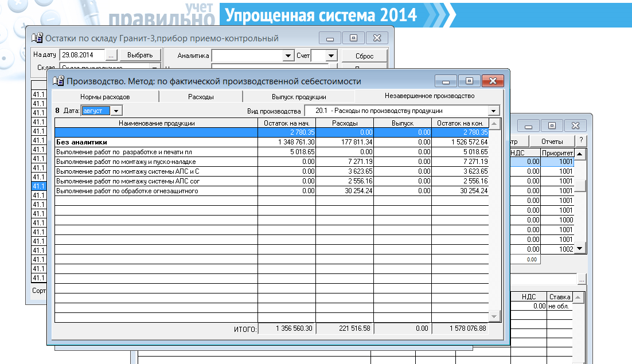Select the Без аналитики row

click(155, 142)
